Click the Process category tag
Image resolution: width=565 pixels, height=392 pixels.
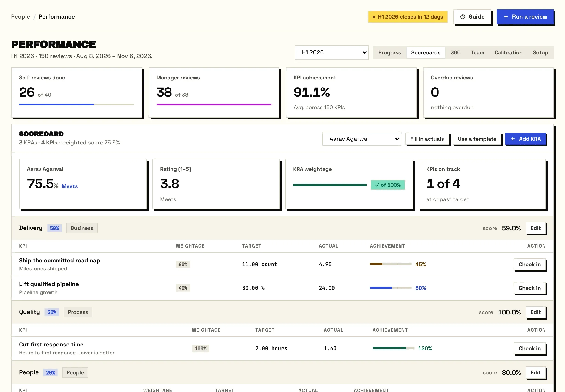click(x=78, y=312)
